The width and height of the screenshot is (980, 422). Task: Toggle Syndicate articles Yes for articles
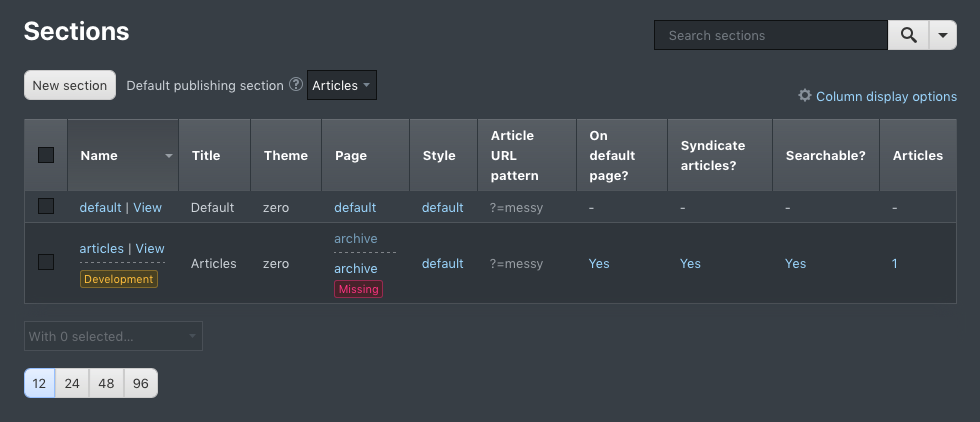coord(690,264)
